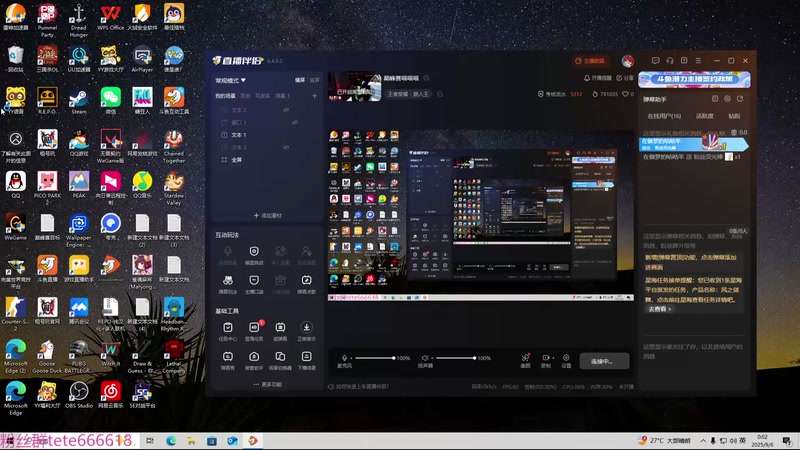Open the 弹幕玩法 interactive tool icon

coord(228,280)
